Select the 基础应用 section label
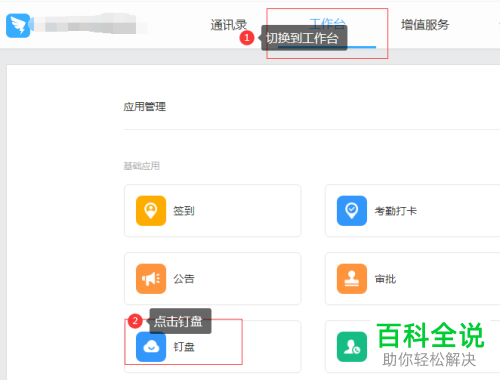500x380 pixels. (x=142, y=166)
